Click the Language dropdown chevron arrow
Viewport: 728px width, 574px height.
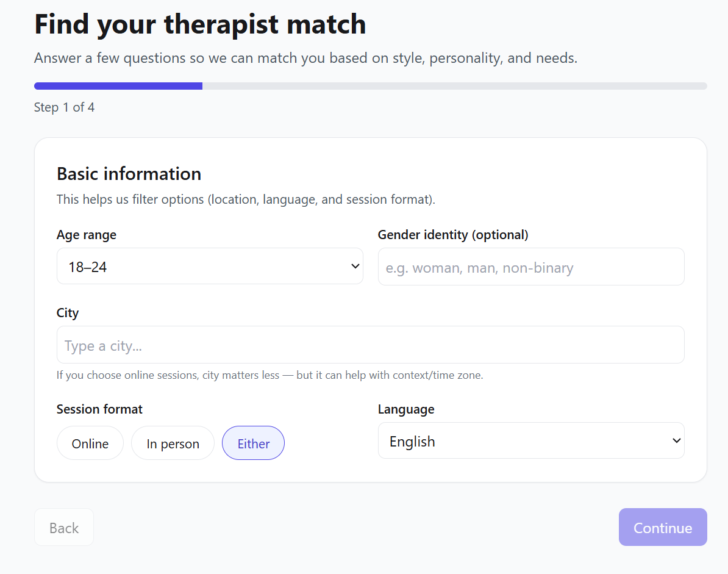pos(676,440)
